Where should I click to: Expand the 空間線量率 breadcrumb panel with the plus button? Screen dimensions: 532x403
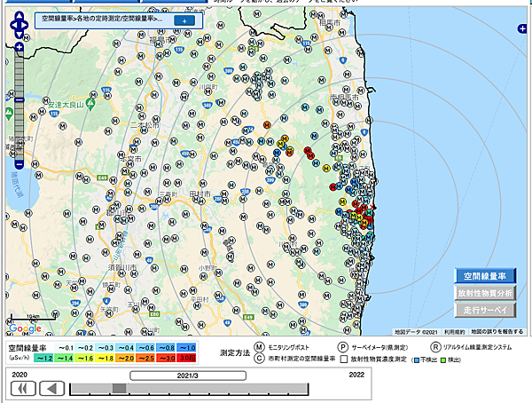[184, 20]
